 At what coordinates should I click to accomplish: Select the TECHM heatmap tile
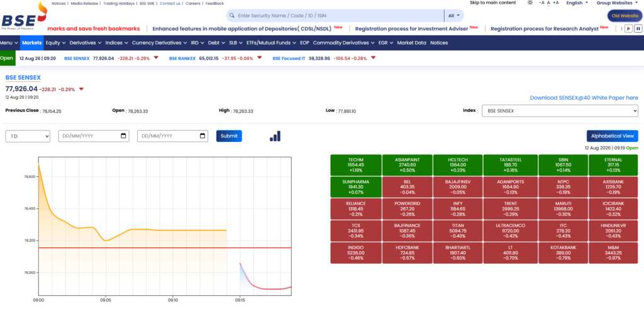pyautogui.click(x=356, y=165)
